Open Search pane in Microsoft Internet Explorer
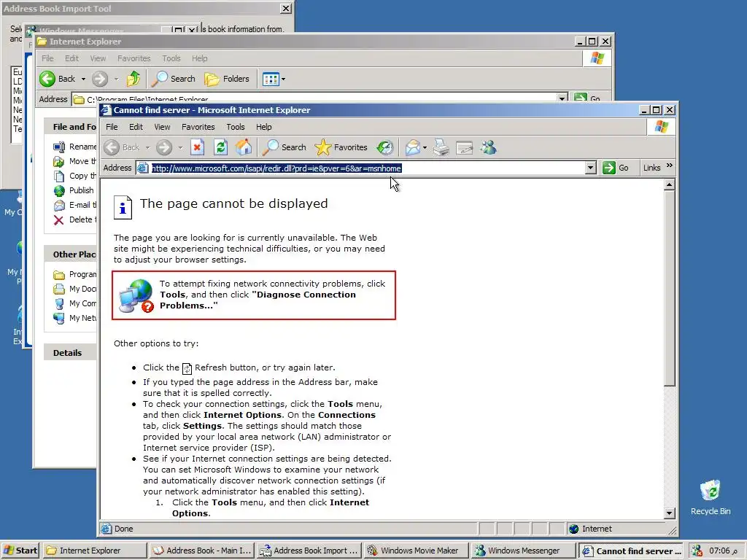This screenshot has height=560, width=747. coord(285,147)
